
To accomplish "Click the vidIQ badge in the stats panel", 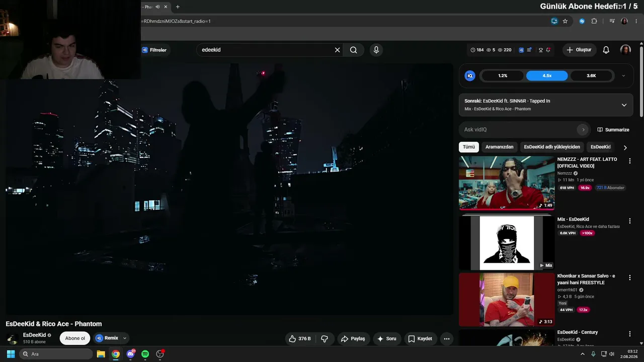I will [470, 76].
